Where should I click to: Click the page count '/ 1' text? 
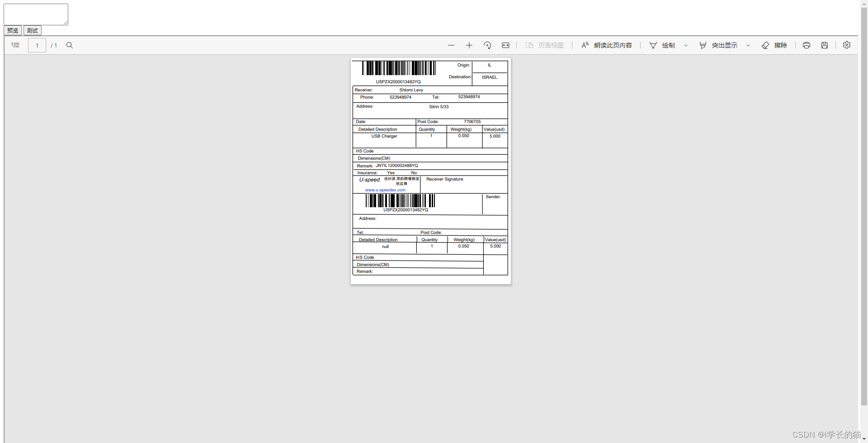pos(54,46)
